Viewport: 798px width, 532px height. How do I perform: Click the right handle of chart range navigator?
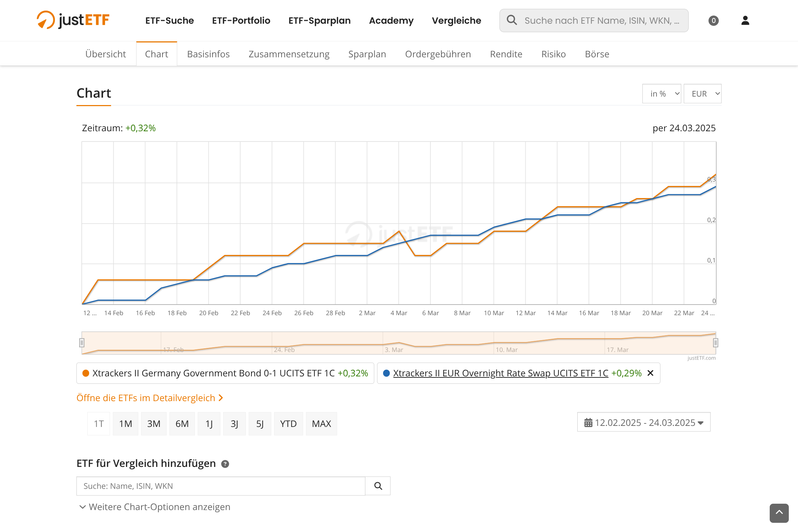tap(716, 343)
